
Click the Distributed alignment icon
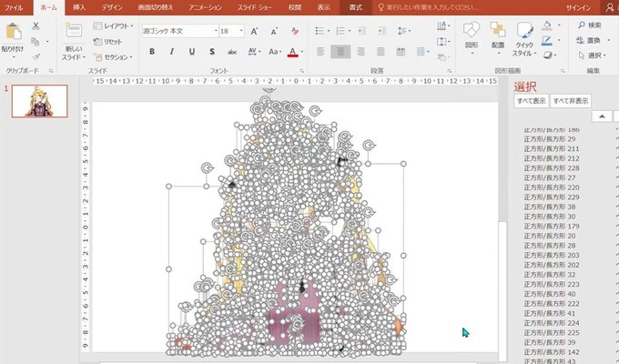click(x=401, y=51)
